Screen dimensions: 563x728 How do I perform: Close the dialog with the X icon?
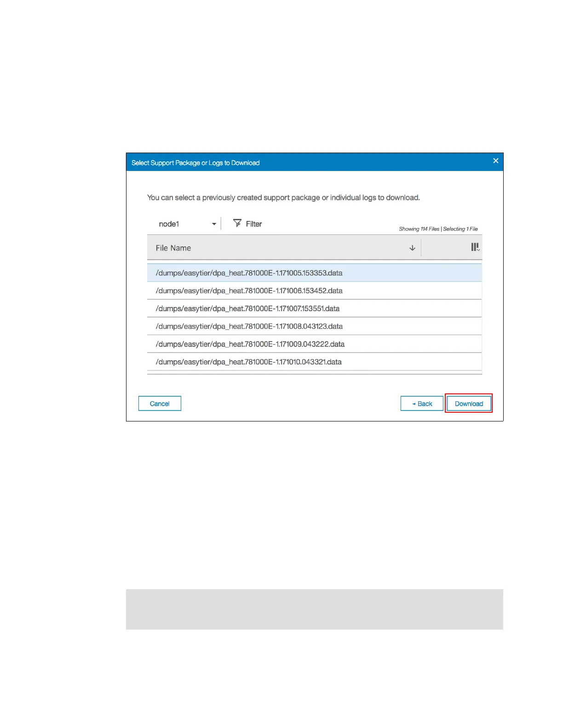tap(496, 161)
